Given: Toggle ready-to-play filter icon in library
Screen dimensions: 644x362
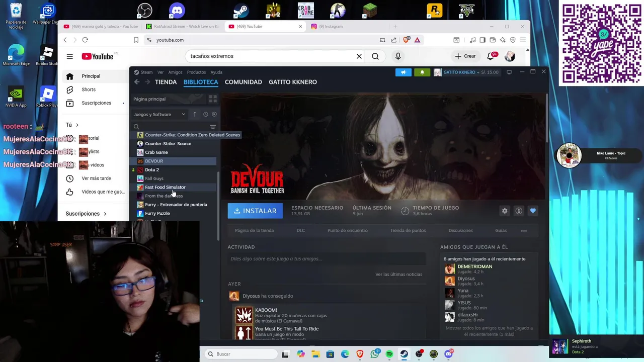Looking at the screenshot, I should click(214, 114).
